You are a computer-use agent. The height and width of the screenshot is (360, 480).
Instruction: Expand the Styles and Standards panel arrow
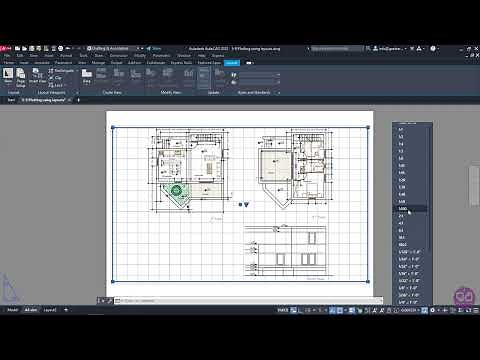[x=279, y=92]
